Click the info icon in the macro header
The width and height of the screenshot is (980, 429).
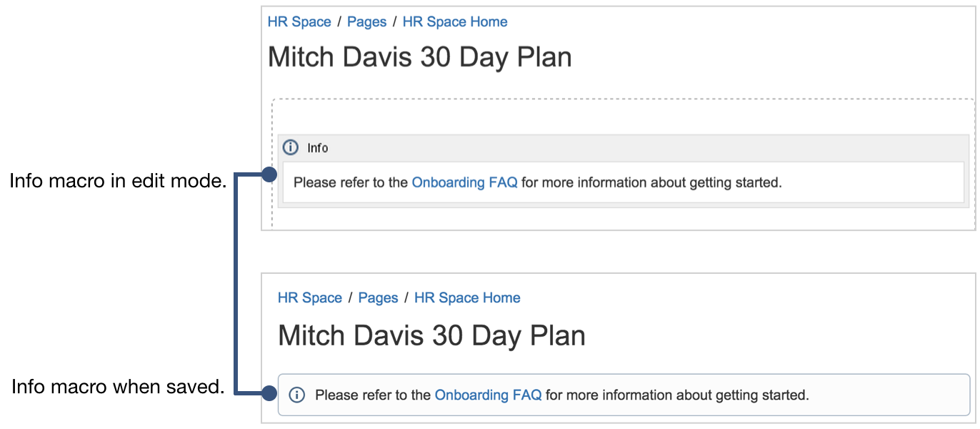click(290, 147)
